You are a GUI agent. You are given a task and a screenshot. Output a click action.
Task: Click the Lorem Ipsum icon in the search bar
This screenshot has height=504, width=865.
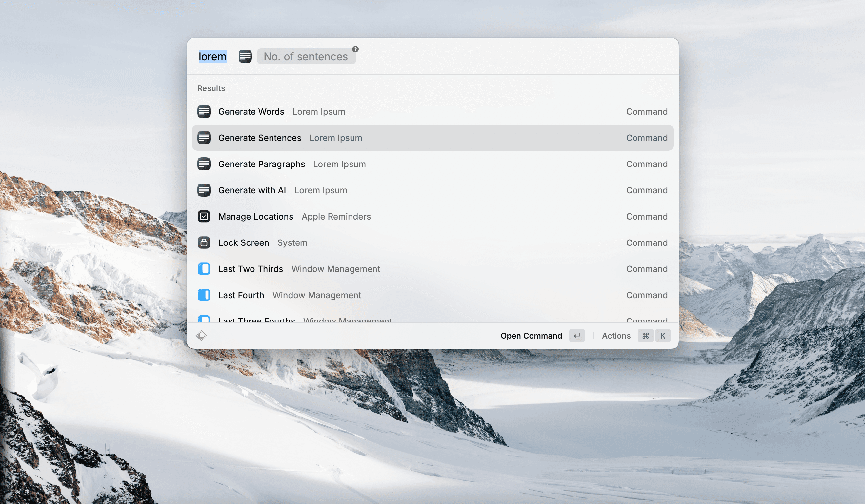pos(245,56)
